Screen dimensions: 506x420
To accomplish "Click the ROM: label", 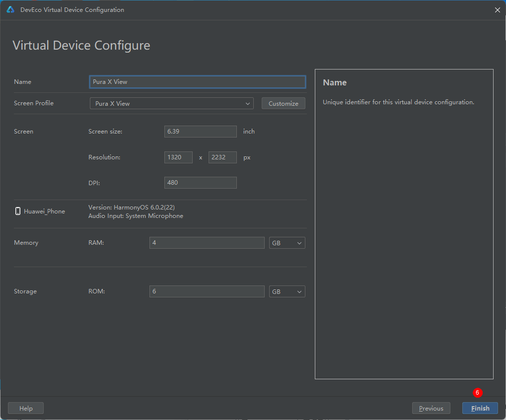I will tap(97, 291).
